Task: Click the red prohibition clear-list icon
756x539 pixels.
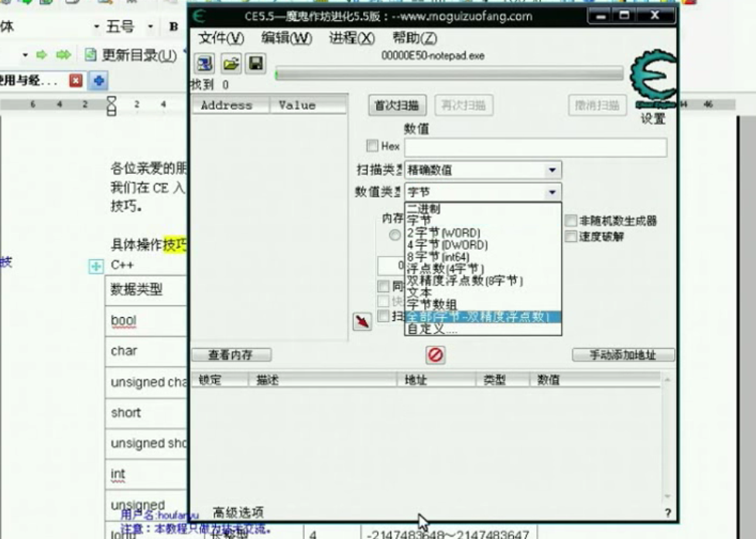Action: tap(436, 355)
